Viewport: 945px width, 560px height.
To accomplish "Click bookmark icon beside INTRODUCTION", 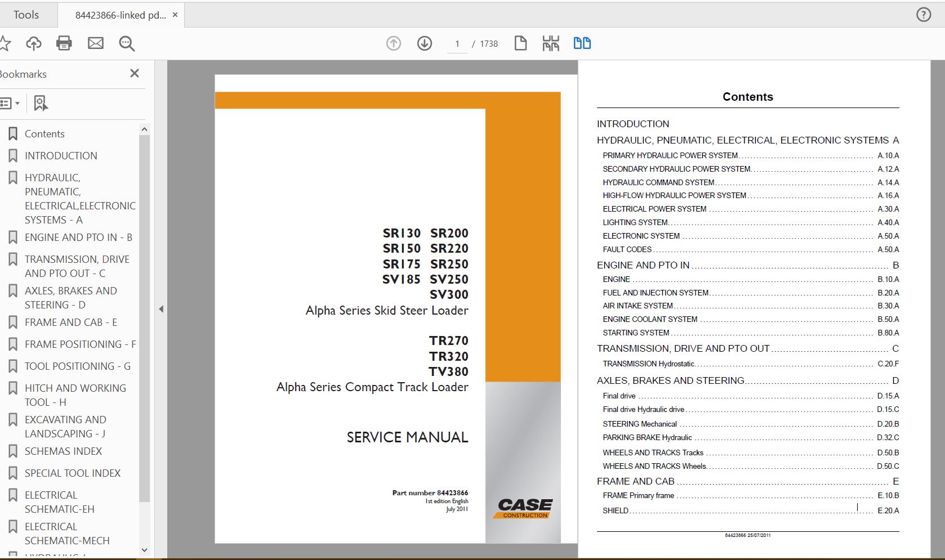I will point(12,156).
